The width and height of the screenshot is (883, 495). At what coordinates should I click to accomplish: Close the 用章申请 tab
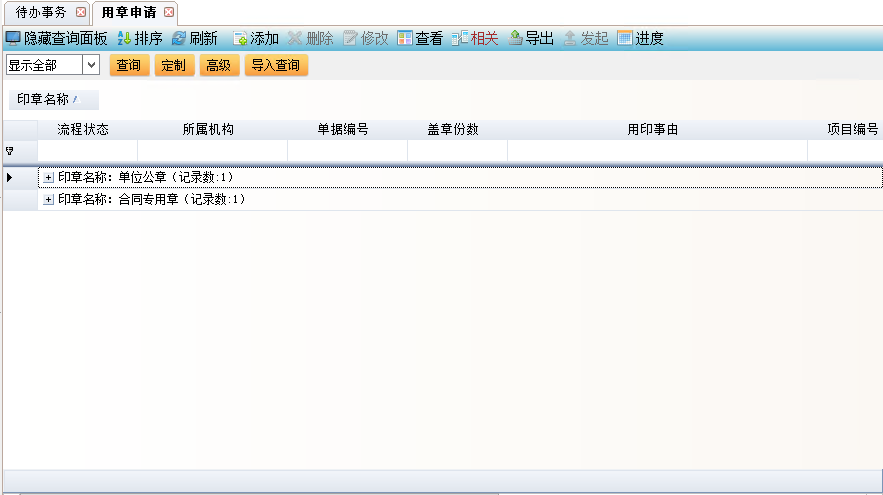coord(169,12)
